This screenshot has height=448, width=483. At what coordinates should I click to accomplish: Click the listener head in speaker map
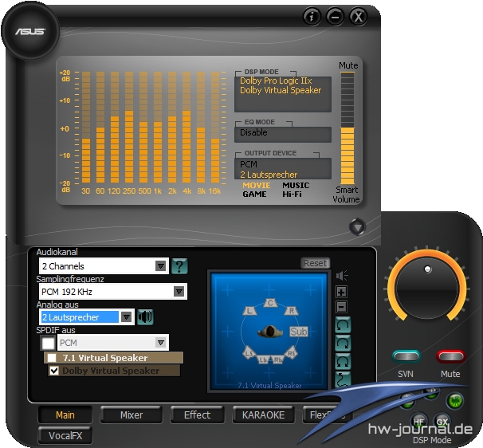click(270, 332)
